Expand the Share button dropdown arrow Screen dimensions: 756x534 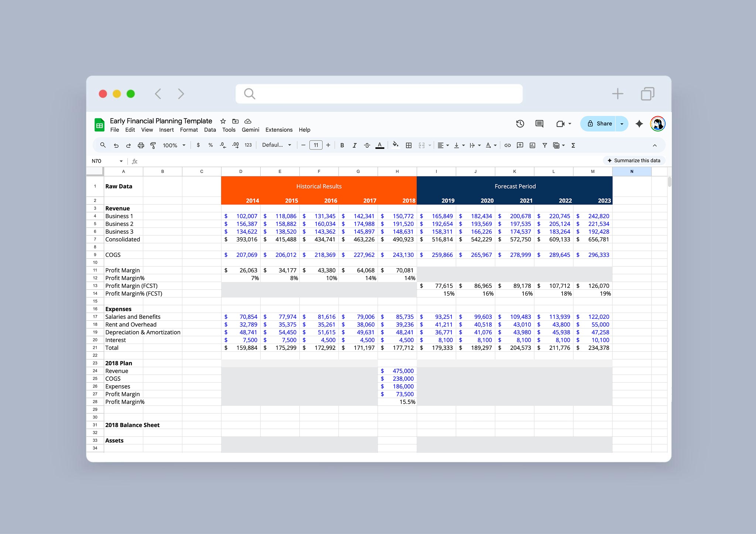622,124
